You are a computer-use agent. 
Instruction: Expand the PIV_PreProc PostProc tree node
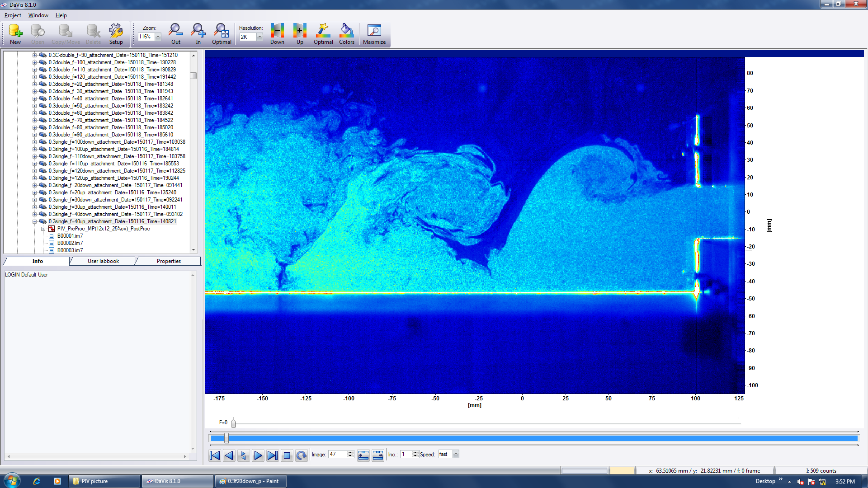point(43,229)
